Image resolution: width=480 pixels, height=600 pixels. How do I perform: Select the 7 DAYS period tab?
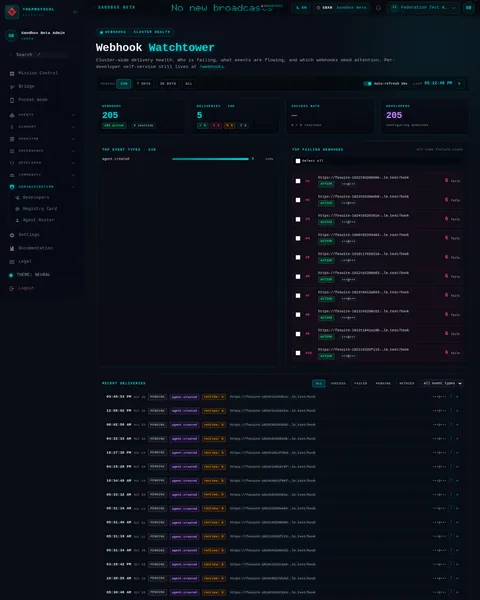144,83
